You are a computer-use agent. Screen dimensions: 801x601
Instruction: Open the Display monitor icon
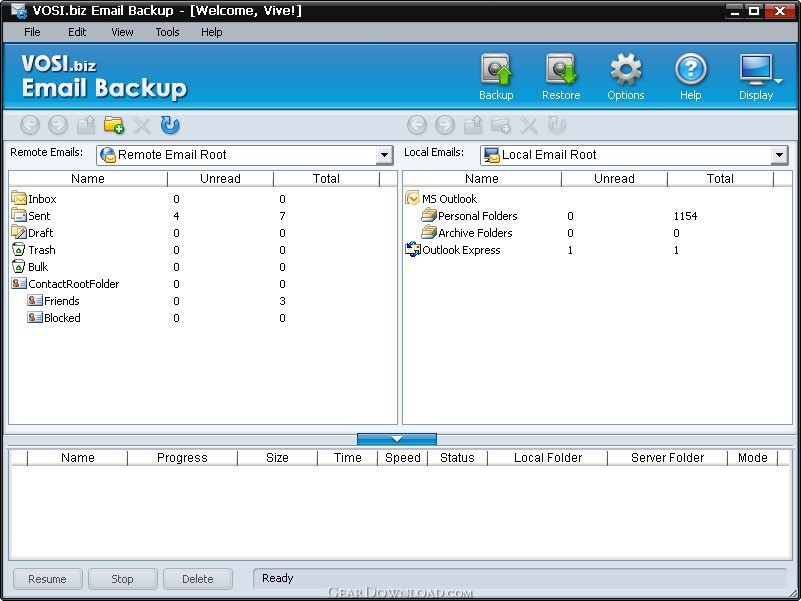point(755,70)
